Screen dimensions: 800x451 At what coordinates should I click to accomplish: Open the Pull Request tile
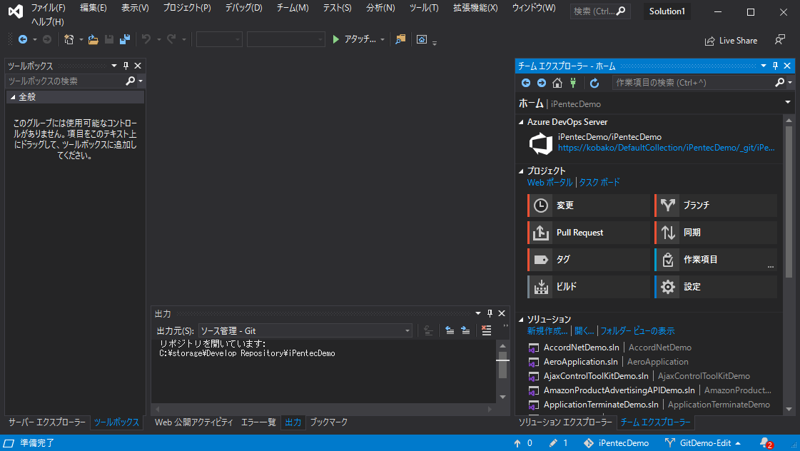click(x=588, y=232)
